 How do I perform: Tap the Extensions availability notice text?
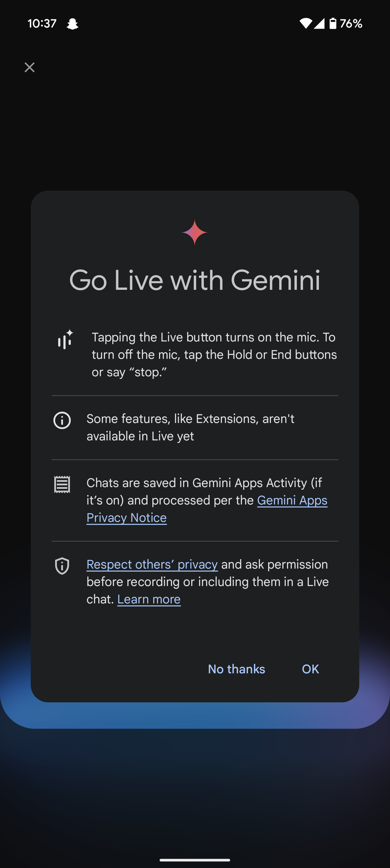tap(190, 427)
